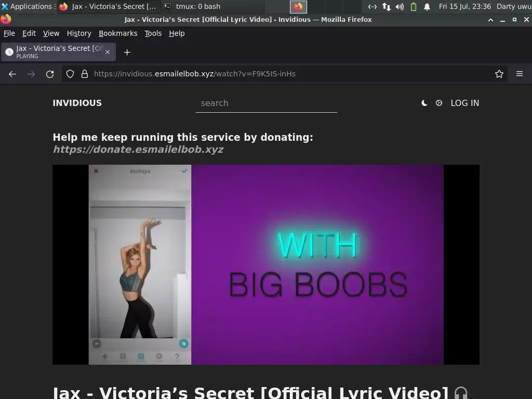Open the notification bell icon
The image size is (532, 399).
(x=427, y=6)
